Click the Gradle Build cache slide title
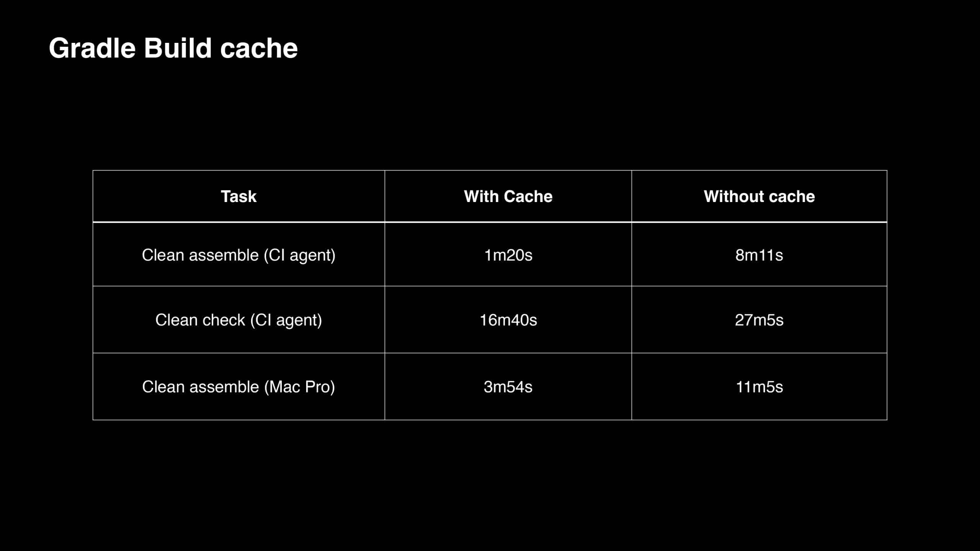Viewport: 980px width, 551px height. [173, 49]
